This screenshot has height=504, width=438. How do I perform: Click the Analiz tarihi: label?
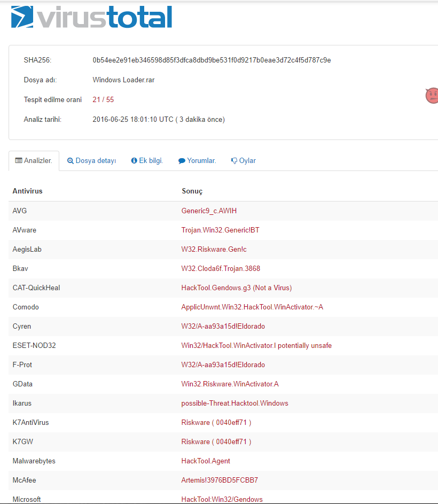[x=42, y=120]
